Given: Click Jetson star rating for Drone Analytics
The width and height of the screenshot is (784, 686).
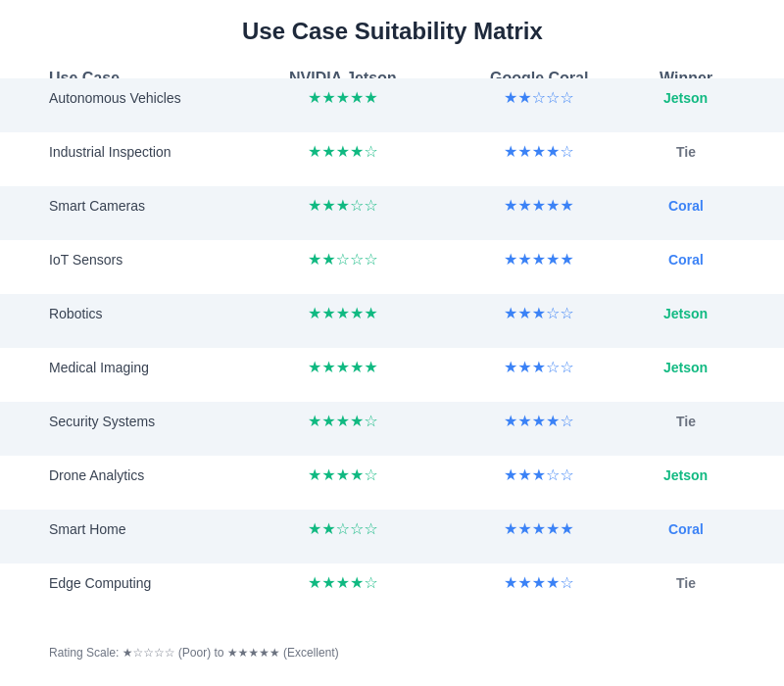Looking at the screenshot, I should click(342, 475).
